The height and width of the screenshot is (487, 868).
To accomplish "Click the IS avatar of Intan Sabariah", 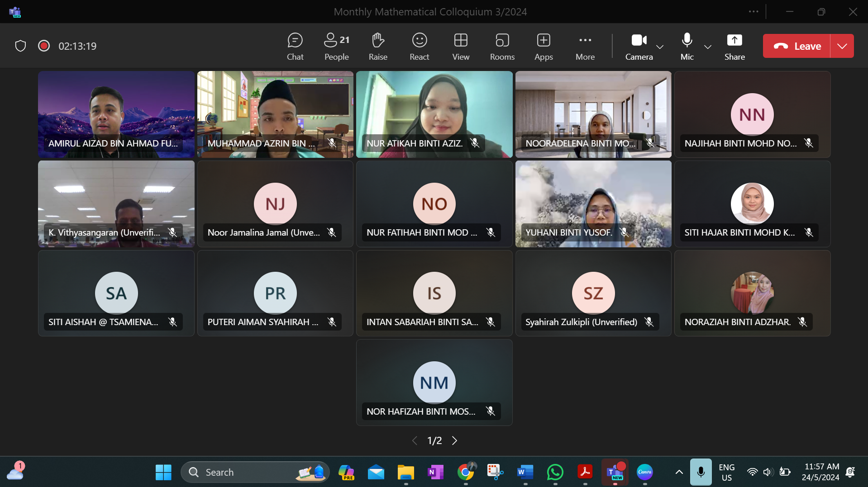I will point(434,293).
